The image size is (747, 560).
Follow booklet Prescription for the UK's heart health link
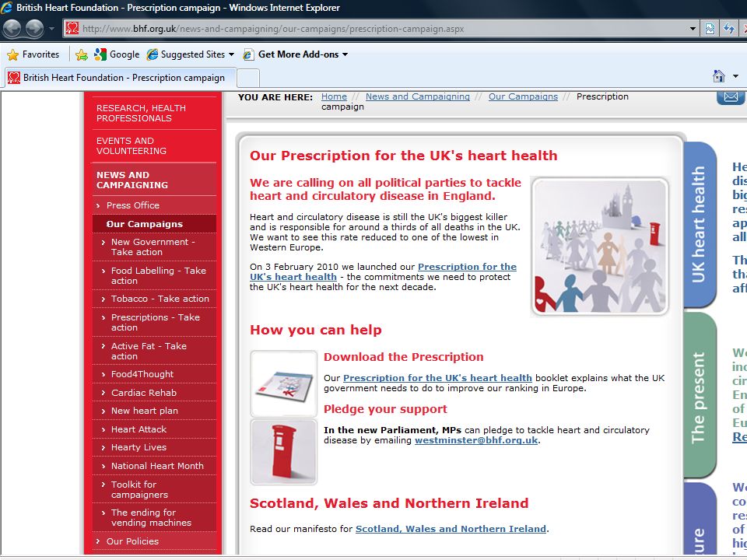[x=437, y=378]
